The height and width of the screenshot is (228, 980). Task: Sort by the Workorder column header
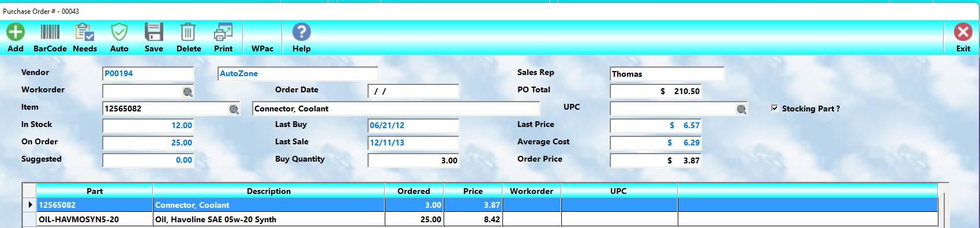[532, 191]
